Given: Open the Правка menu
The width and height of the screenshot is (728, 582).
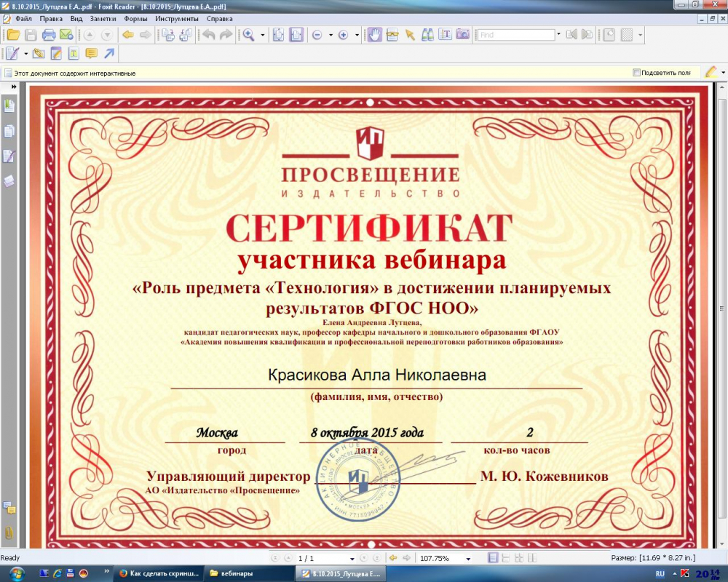Looking at the screenshot, I should pyautogui.click(x=51, y=19).
